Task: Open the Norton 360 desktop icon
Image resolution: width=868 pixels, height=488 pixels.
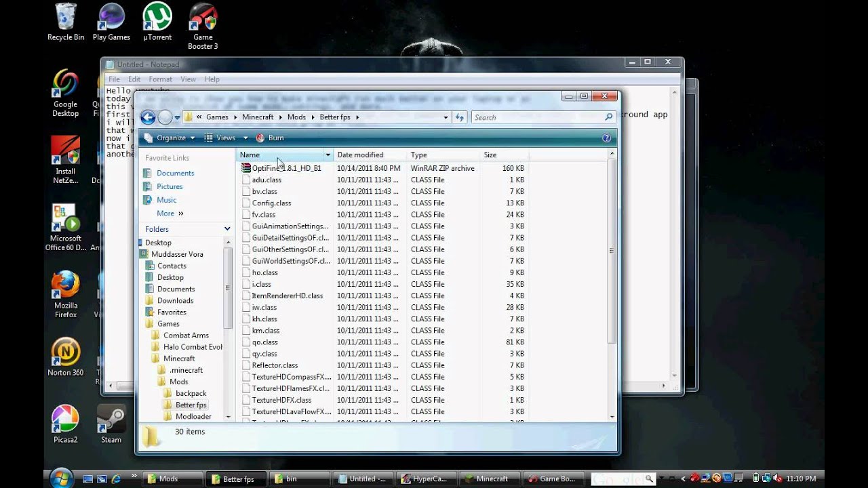Action: [66, 357]
